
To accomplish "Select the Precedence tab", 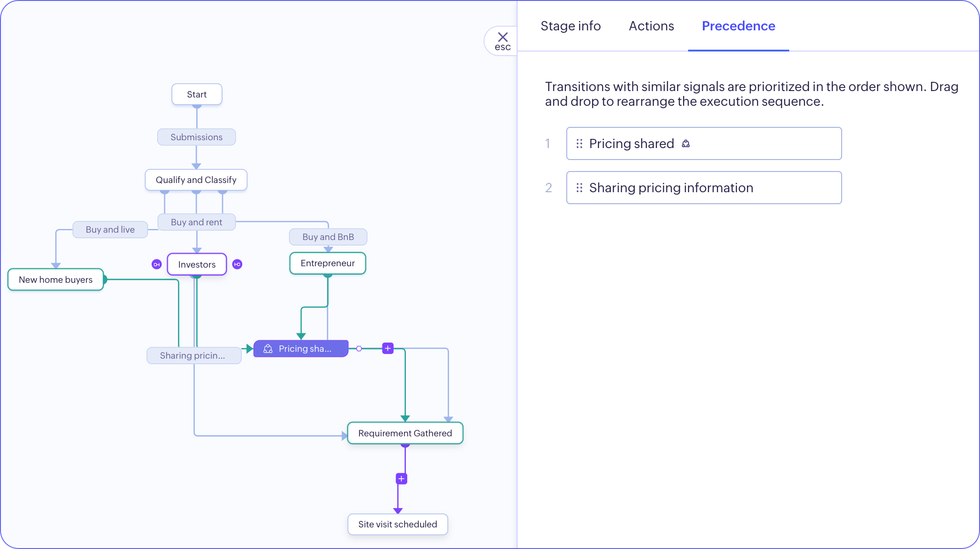I will pyautogui.click(x=738, y=26).
